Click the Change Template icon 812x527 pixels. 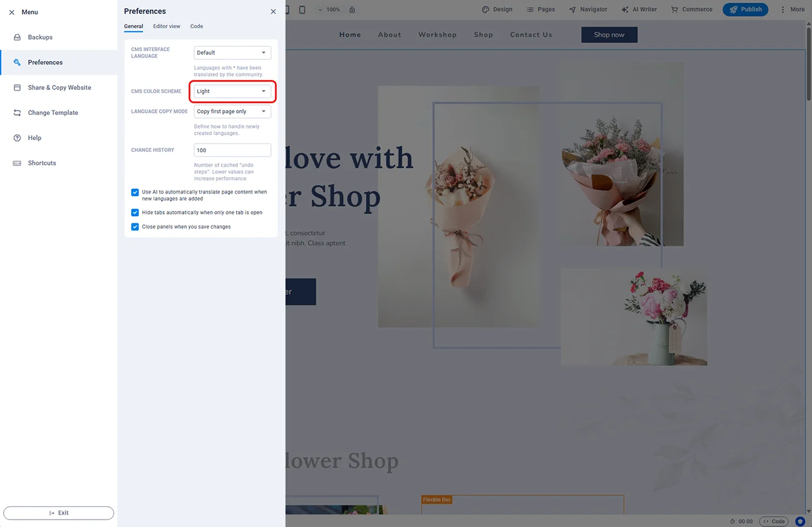coord(17,113)
